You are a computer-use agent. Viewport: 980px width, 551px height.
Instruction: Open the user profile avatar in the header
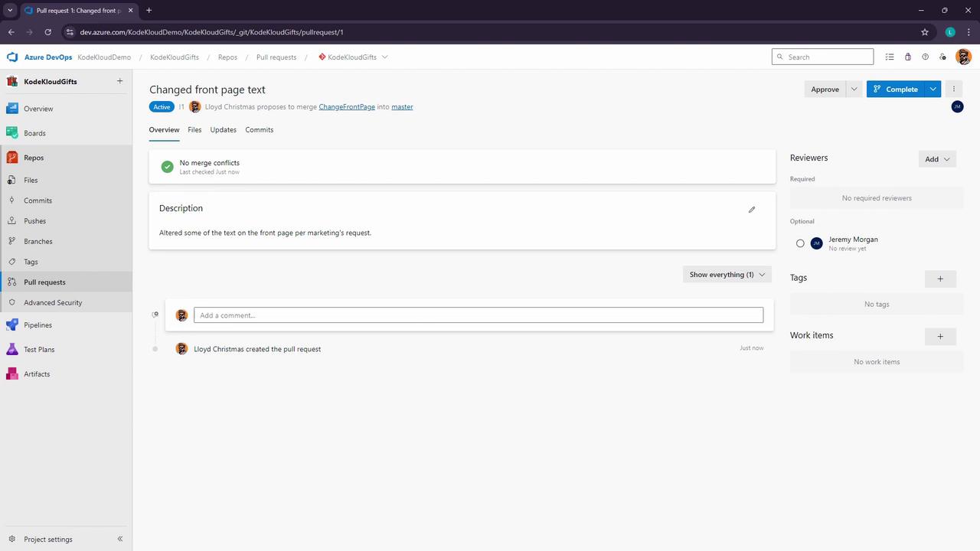point(963,57)
